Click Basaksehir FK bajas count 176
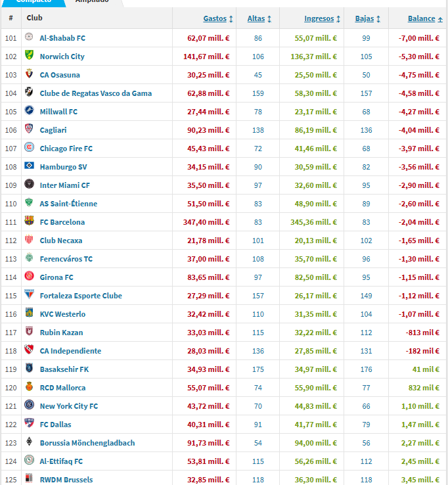 tap(366, 369)
